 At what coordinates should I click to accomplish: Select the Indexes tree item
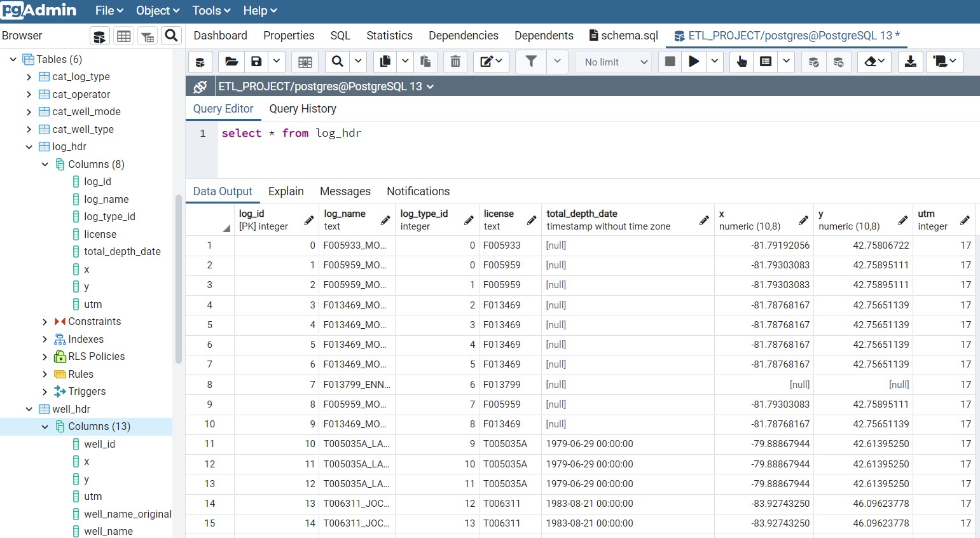coord(86,339)
